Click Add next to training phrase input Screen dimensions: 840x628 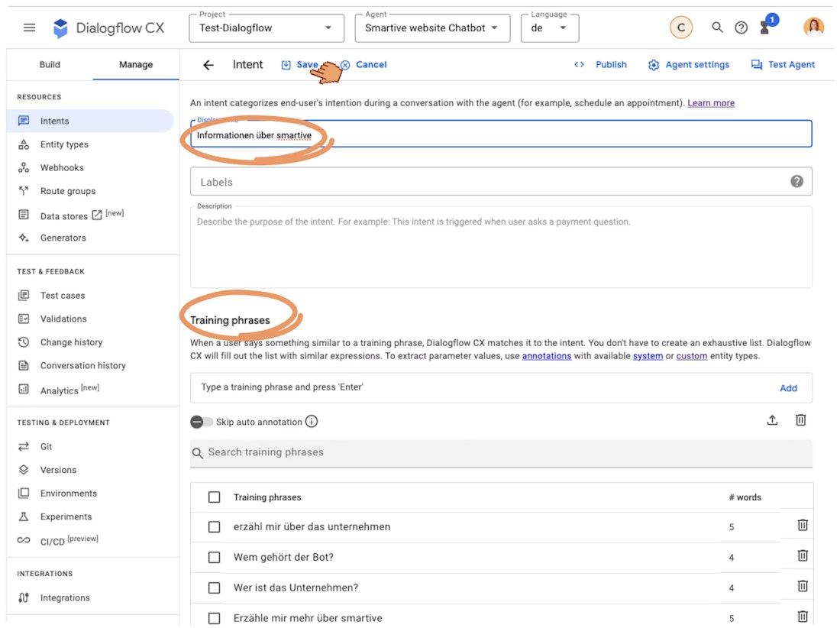point(788,388)
